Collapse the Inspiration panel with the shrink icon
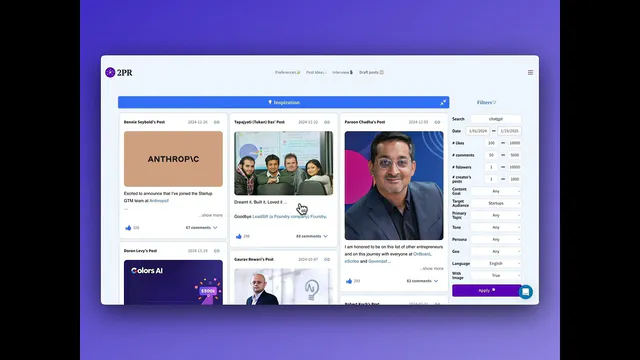 443,102
